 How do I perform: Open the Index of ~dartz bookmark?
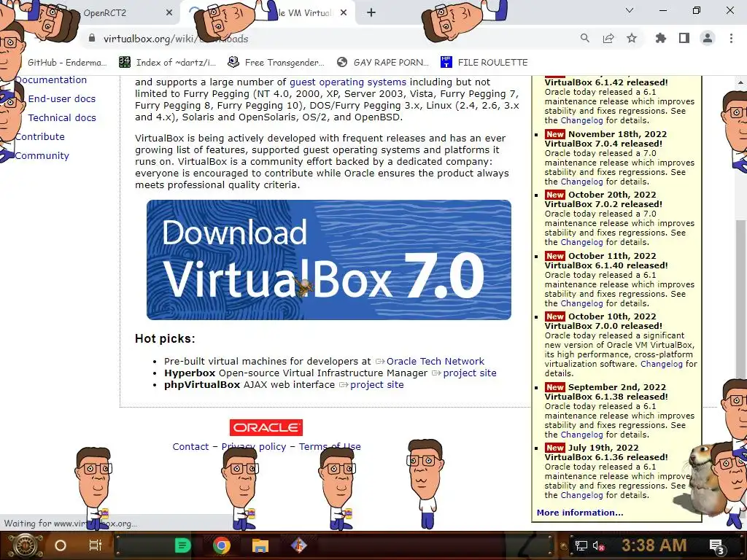click(x=168, y=63)
